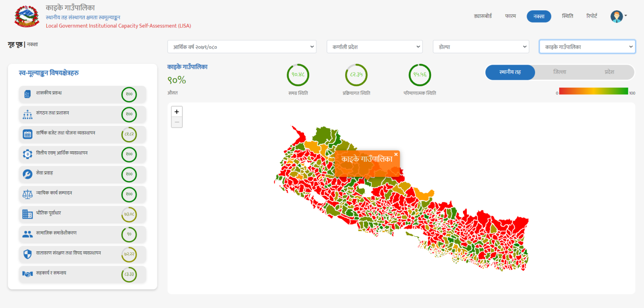Click the वातावरण संरक्षण shield icon
Screen dimensions: 644x308
click(x=27, y=254)
